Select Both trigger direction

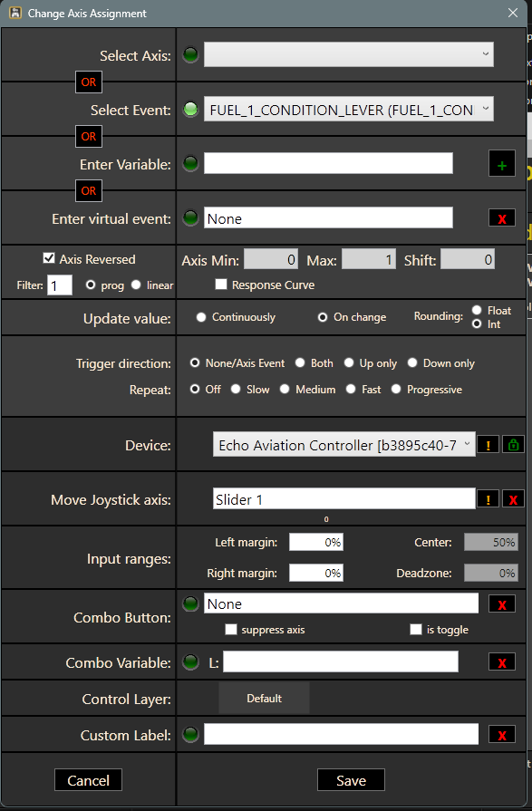[x=300, y=363]
